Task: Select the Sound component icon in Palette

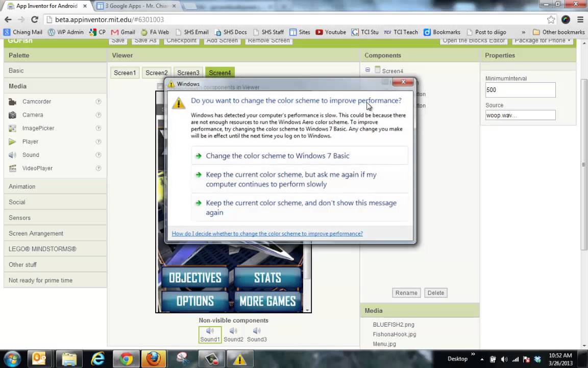Action: click(x=12, y=155)
